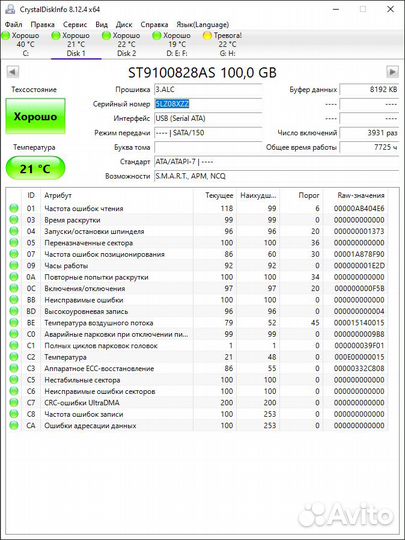Image resolution: width=405 pixels, height=540 pixels.
Task: Click raw value 00000AB404E6
Action: point(359,208)
